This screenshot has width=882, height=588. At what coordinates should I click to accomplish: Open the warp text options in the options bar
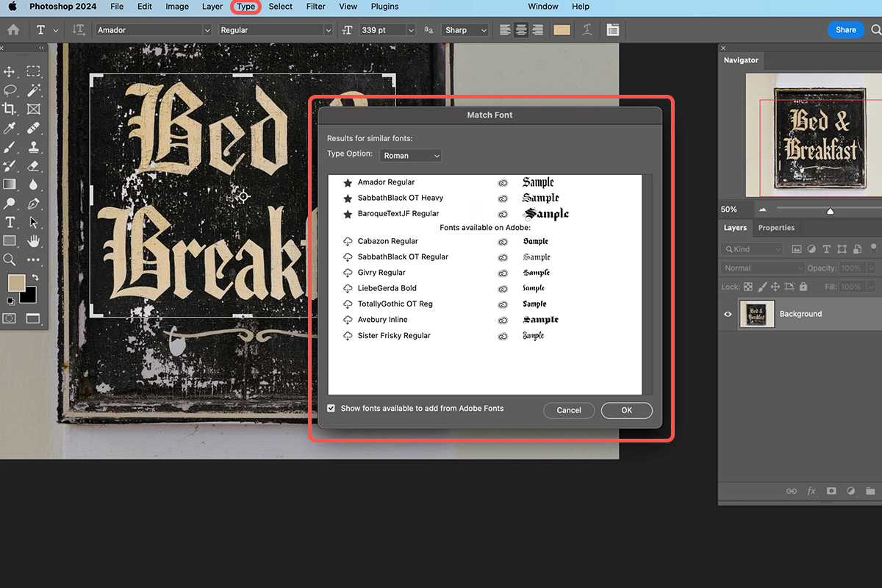coord(587,29)
